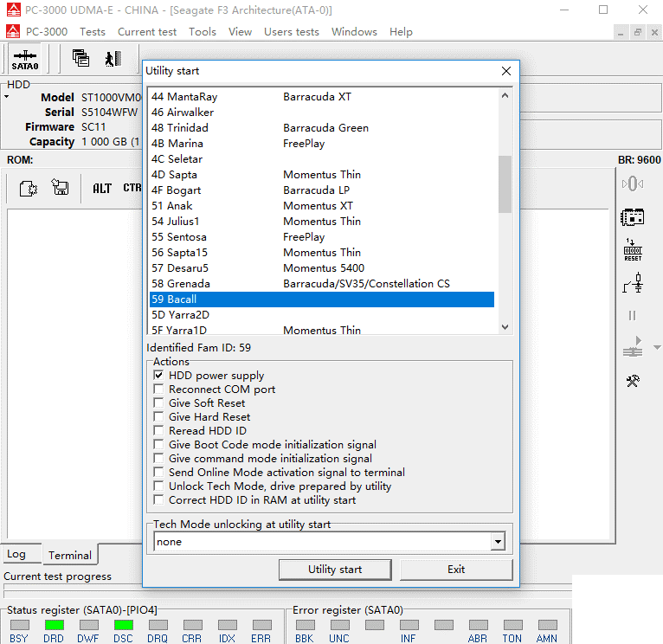Select 5D Yarra2D family row
The width and height of the screenshot is (663, 644).
click(x=322, y=315)
